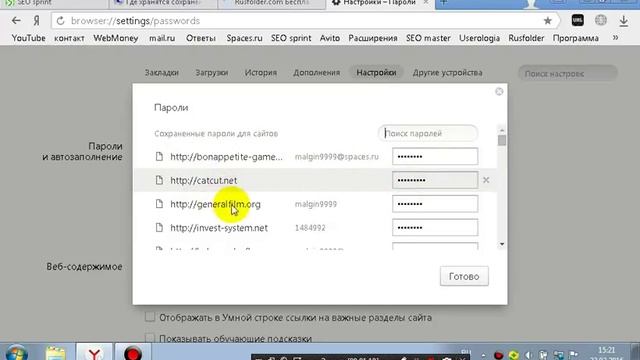Delete the catcut.net saved password
Image resolution: width=640 pixels, height=360 pixels.
(486, 180)
